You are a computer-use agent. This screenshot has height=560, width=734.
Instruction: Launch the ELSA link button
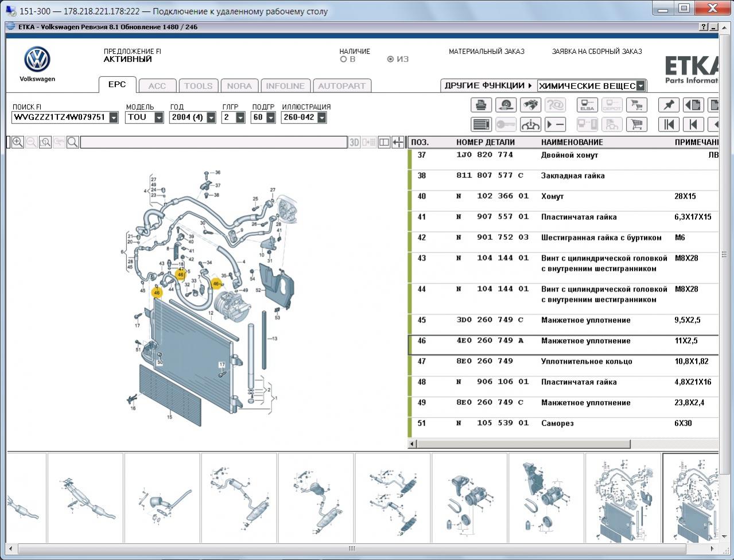tap(587, 105)
